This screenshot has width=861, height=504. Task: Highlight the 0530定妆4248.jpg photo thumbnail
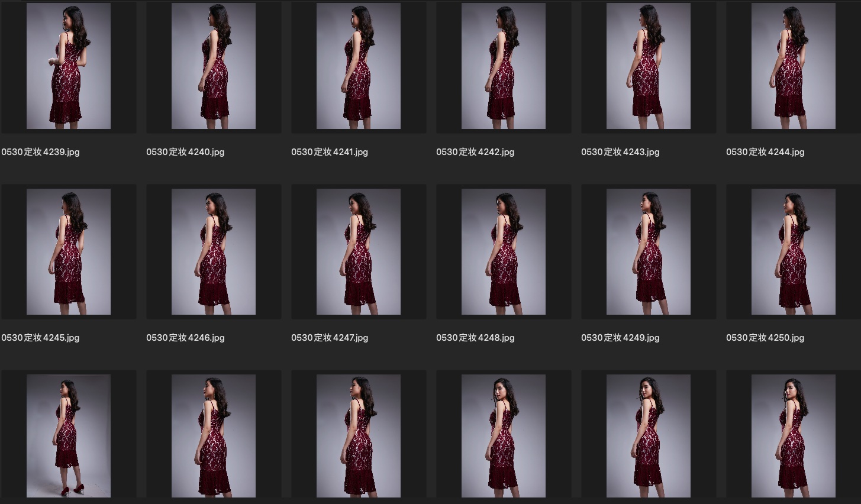[x=504, y=251]
